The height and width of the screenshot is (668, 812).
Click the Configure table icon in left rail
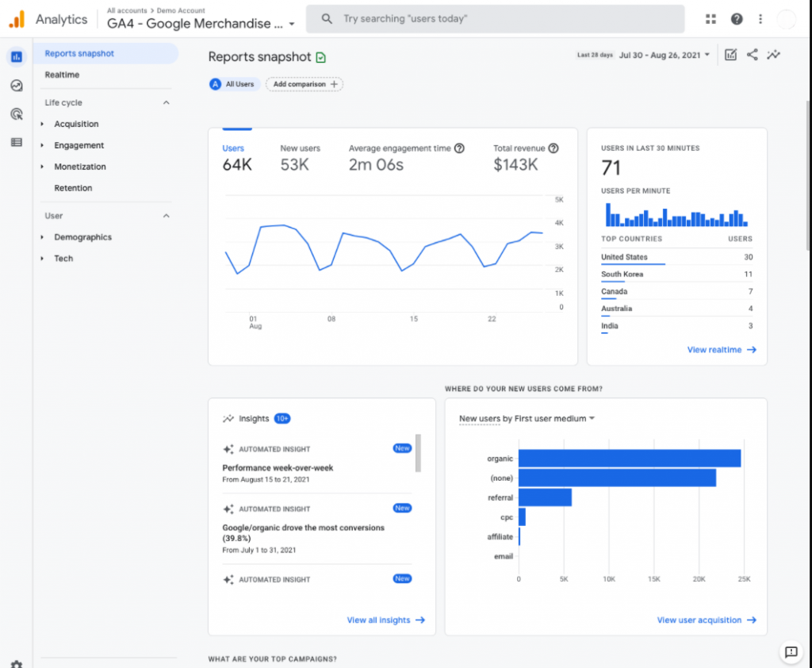click(16, 143)
